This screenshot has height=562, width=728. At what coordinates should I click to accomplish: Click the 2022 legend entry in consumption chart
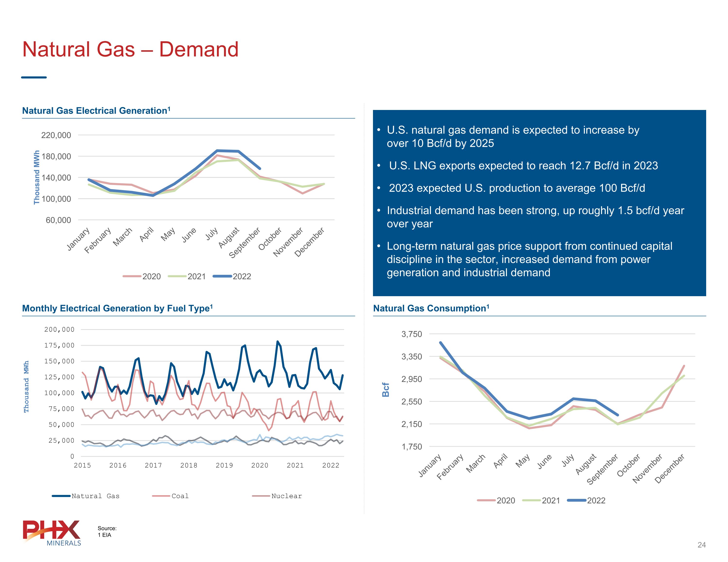(x=586, y=500)
